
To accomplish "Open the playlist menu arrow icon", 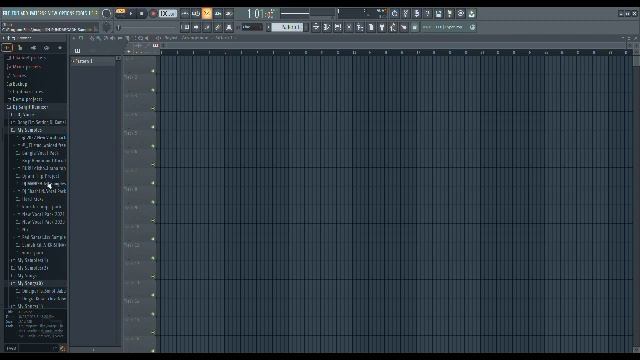I will pos(74,38).
